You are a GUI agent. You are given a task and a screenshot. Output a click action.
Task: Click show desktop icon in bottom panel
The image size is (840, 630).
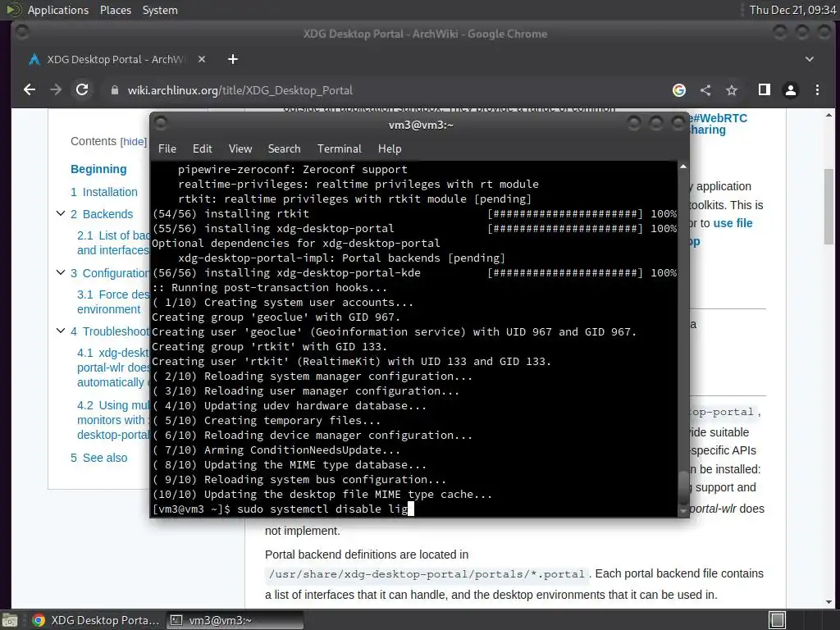[10, 620]
